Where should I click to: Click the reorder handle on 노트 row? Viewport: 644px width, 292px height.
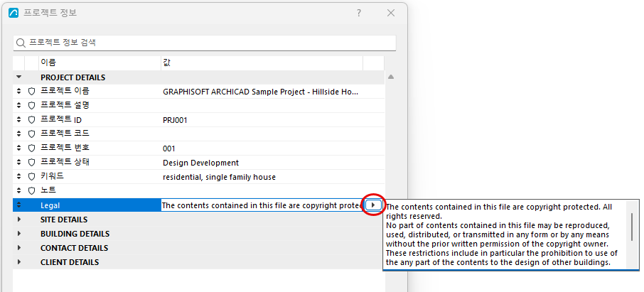[18, 191]
